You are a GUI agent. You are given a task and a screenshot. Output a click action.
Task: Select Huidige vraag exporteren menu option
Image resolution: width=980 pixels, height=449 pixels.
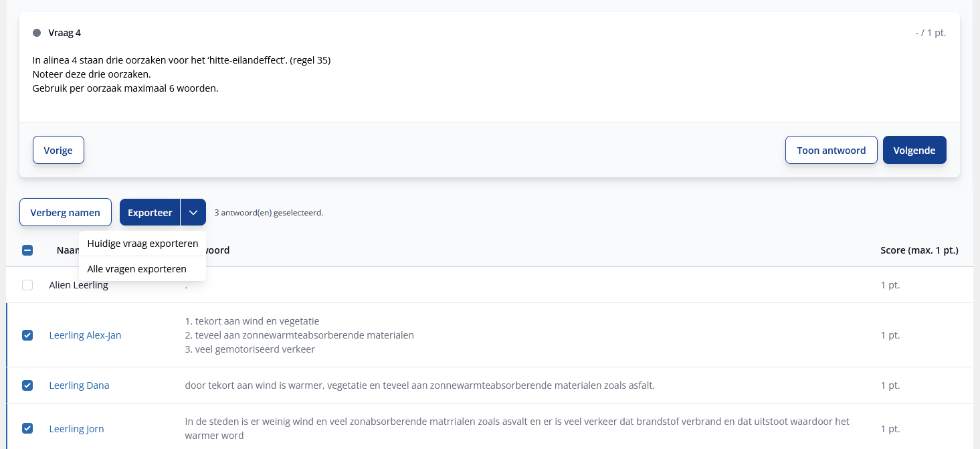tap(142, 244)
